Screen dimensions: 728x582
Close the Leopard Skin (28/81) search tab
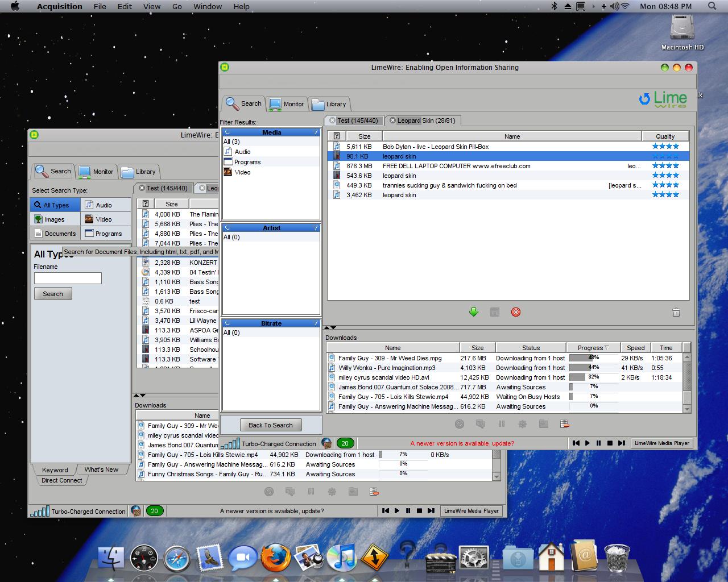(392, 120)
